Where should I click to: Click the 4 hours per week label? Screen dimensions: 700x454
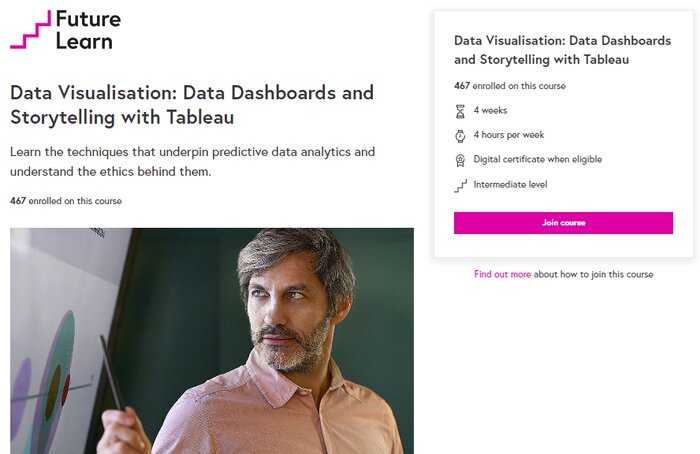pos(508,135)
